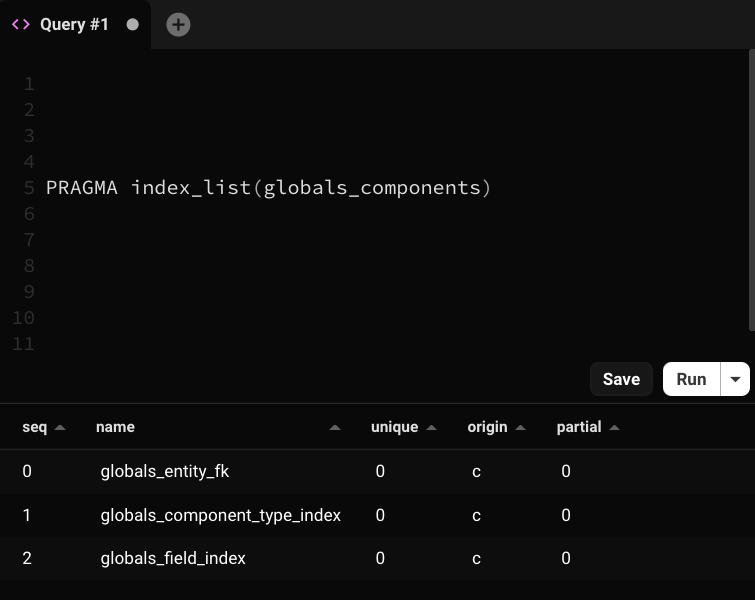Select the globals_component_type_index cell
Image resolution: width=755 pixels, height=600 pixels.
pos(221,515)
